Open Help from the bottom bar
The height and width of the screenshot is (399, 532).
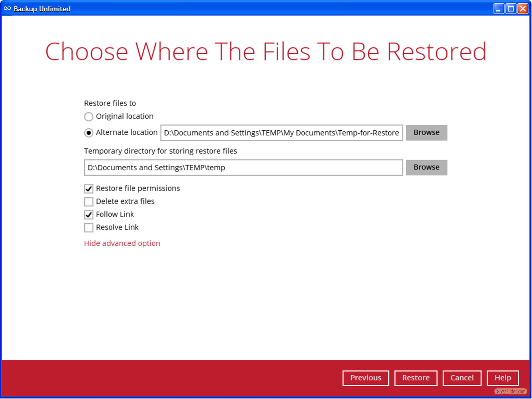[503, 378]
